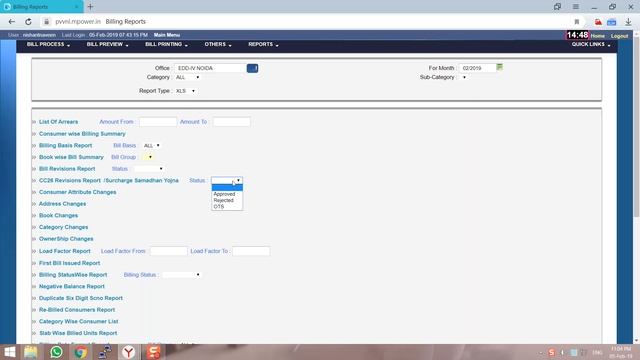This screenshot has height=360, width=640.
Task: Open the Sub-Category dropdown
Action: [463, 77]
